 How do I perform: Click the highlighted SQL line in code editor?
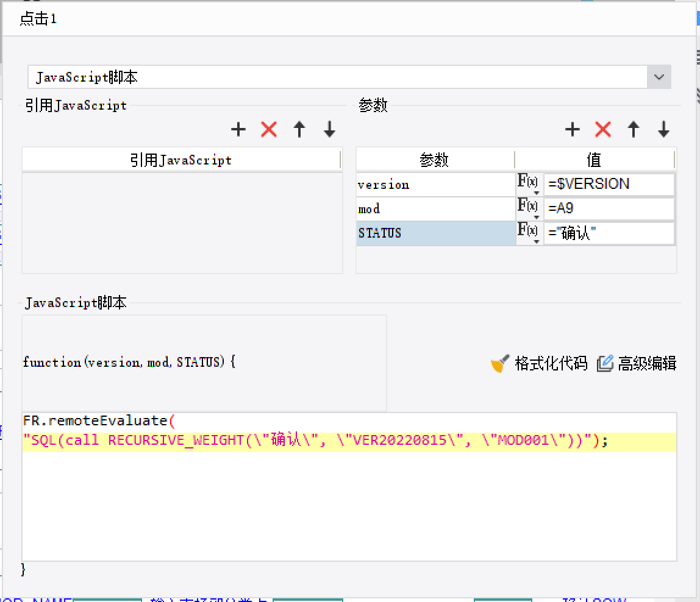point(317,441)
